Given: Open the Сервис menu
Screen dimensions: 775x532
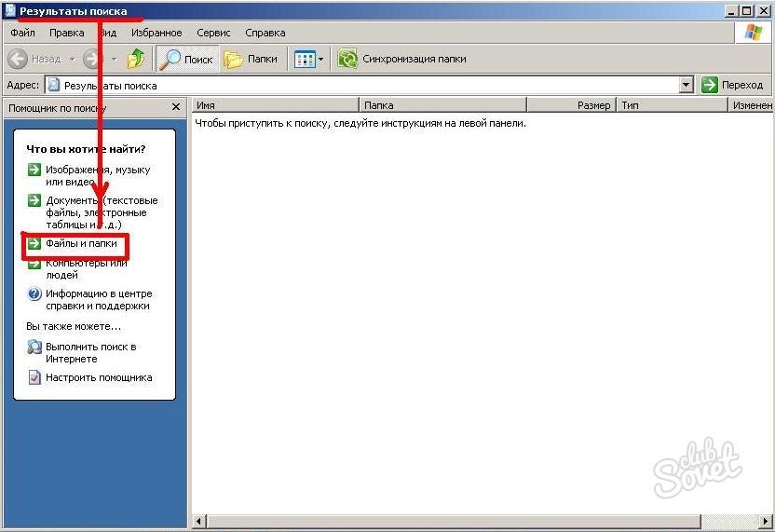Looking at the screenshot, I should (213, 33).
